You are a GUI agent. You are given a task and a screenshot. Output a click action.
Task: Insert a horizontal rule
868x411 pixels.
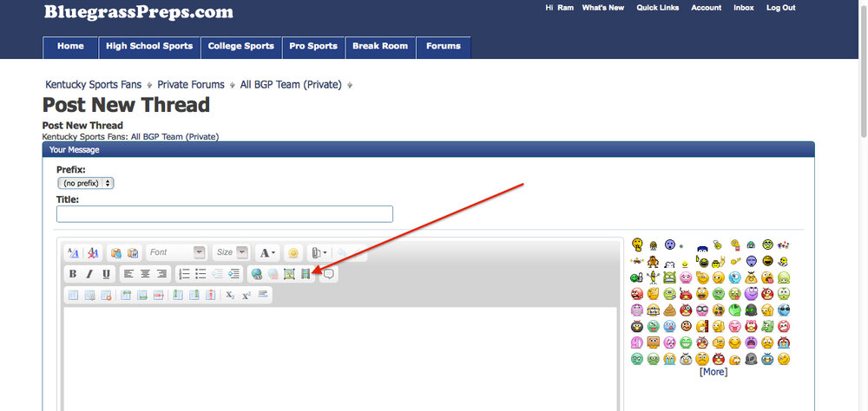point(263,294)
